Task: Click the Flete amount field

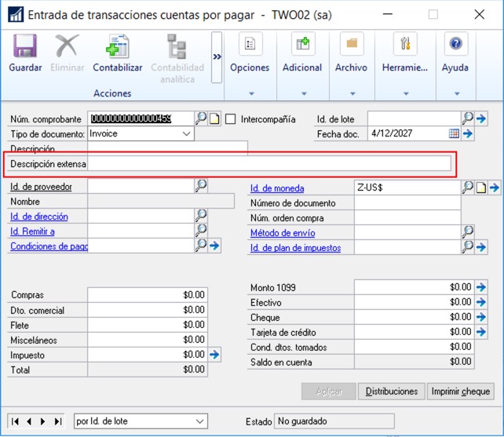Action: pos(148,325)
